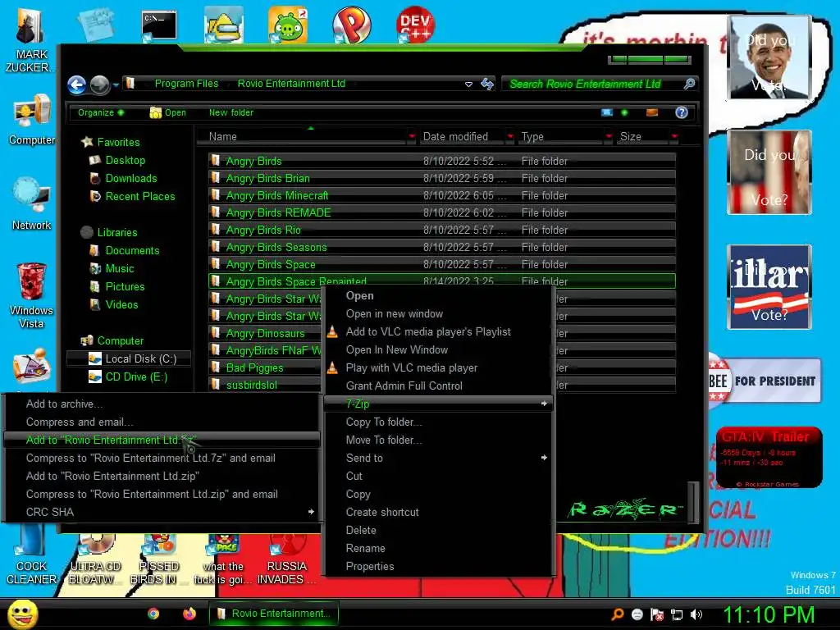Select Pictures library in the navigation pane
This screenshot has height=630, width=840.
(116, 286)
